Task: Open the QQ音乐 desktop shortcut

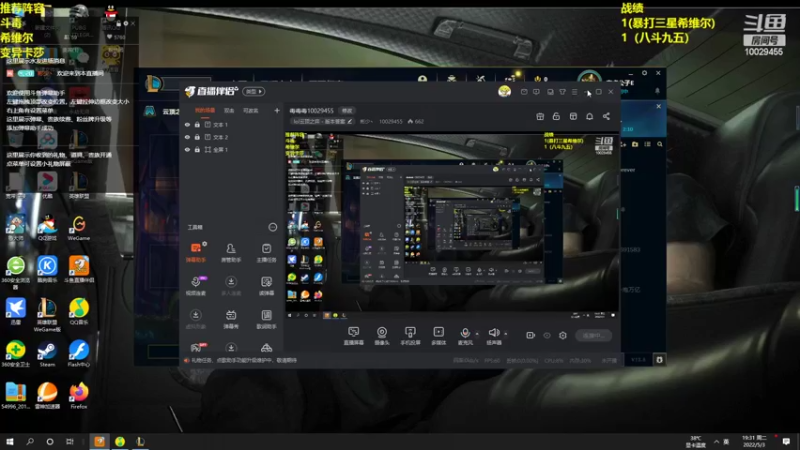Action: [x=79, y=311]
